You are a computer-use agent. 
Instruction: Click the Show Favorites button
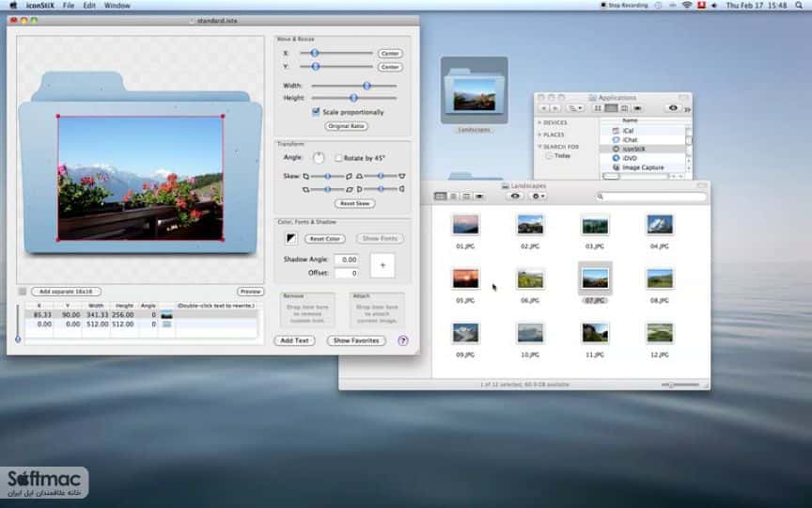[x=356, y=341]
